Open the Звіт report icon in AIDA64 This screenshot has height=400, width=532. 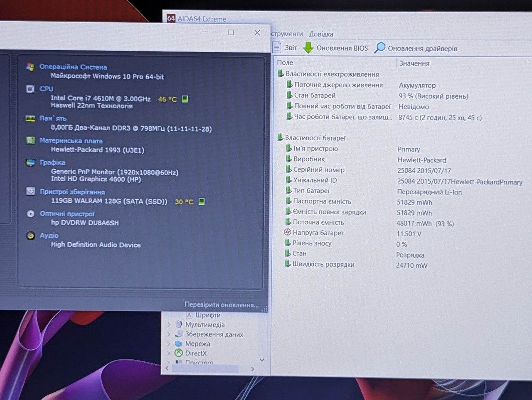coord(277,47)
